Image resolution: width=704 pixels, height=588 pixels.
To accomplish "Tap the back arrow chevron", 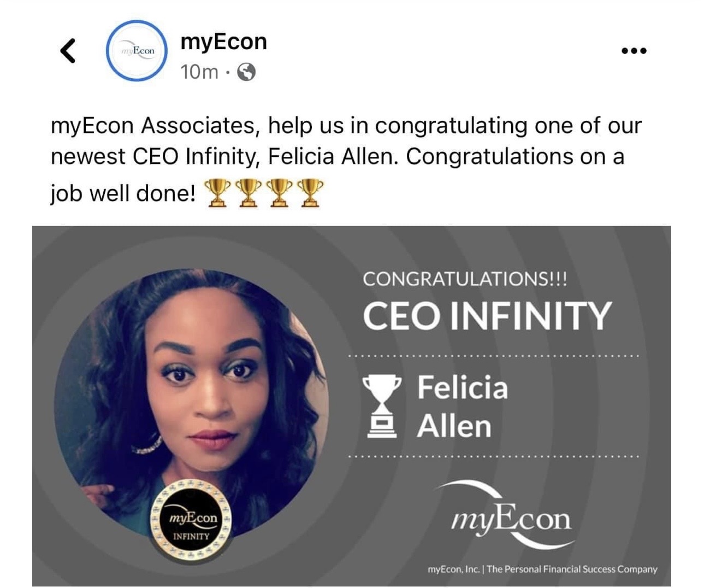I will coord(68,51).
